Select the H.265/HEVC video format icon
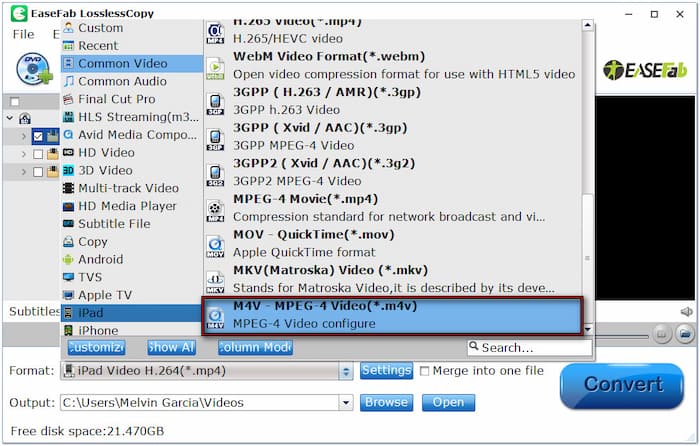This screenshot has height=446, width=700. (215, 33)
